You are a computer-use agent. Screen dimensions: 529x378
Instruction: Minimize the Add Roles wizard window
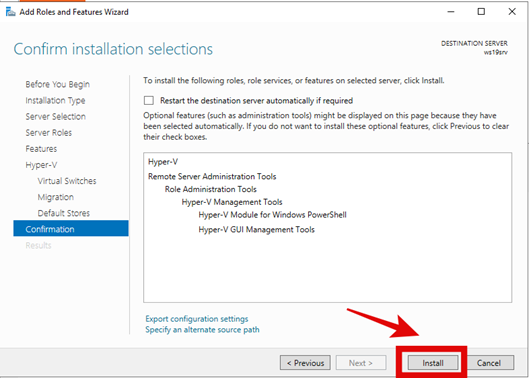(451, 12)
